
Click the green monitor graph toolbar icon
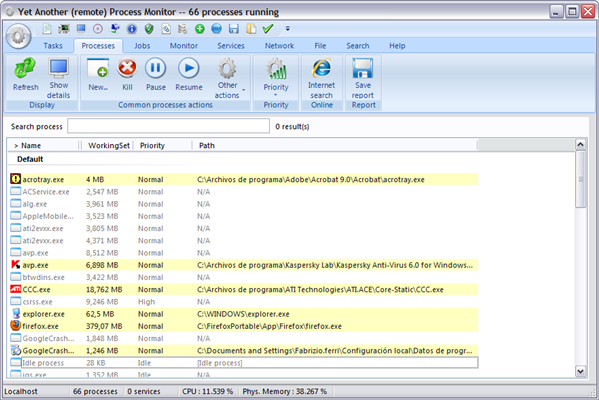pos(64,29)
